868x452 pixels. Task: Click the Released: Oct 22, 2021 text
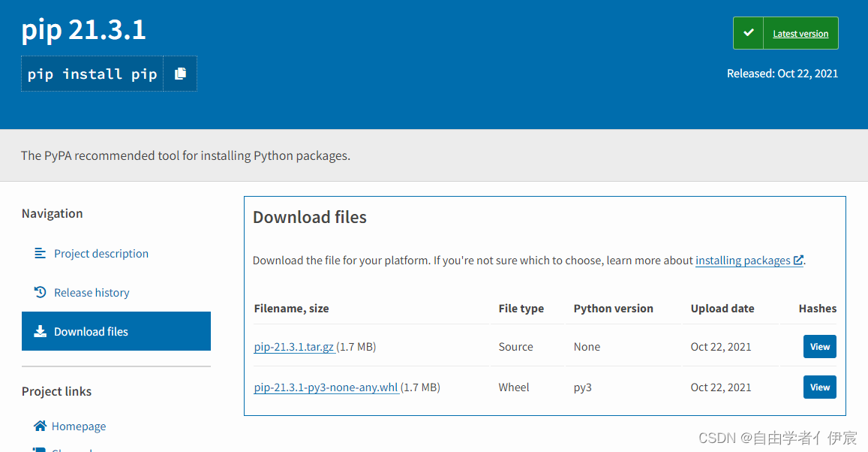[x=782, y=74]
